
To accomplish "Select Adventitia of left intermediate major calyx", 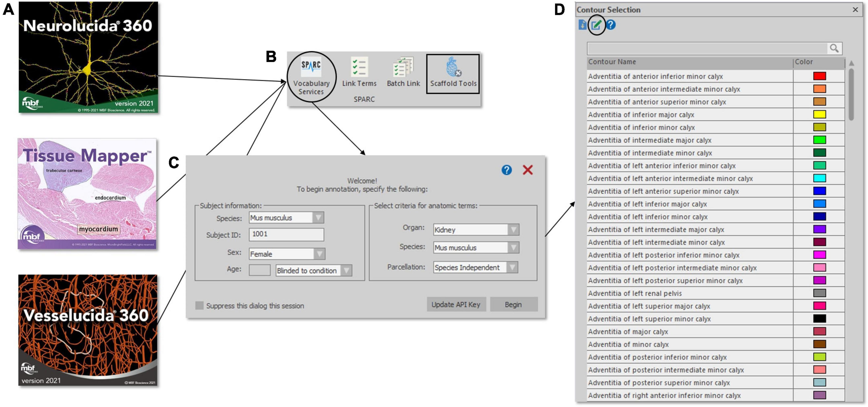I will click(x=716, y=229).
